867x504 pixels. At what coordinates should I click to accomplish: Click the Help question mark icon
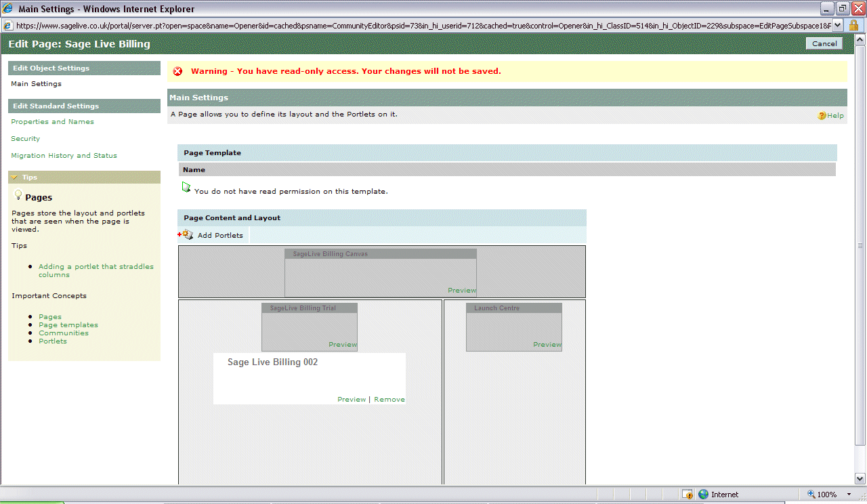[822, 116]
